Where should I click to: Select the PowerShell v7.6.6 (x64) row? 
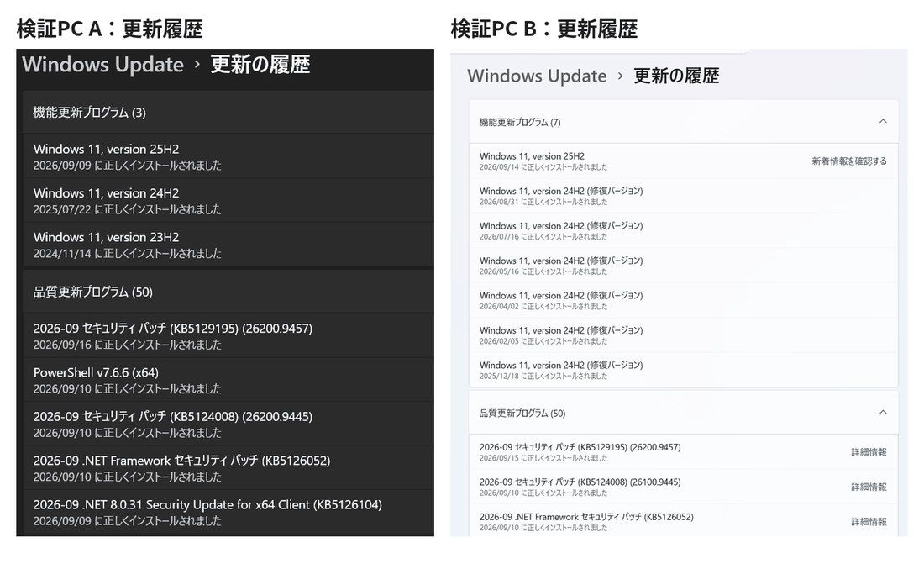(x=228, y=380)
